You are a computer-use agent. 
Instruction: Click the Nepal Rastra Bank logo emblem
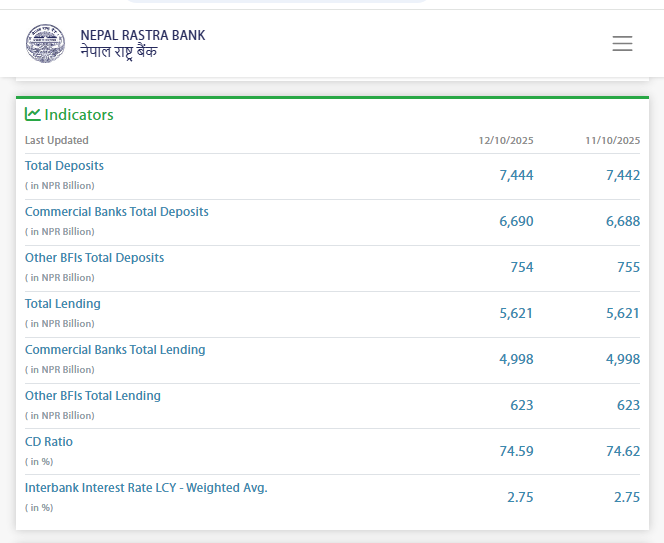(x=45, y=43)
